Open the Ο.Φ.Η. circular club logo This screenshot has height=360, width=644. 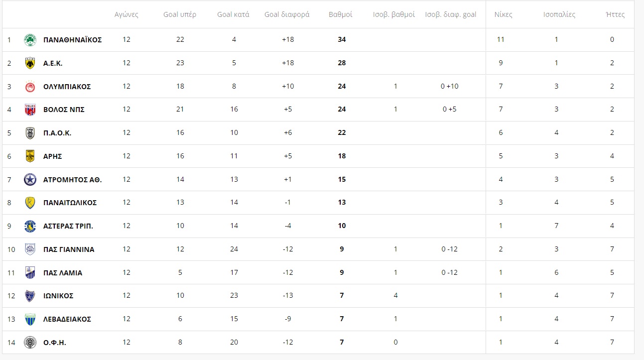pyautogui.click(x=30, y=343)
